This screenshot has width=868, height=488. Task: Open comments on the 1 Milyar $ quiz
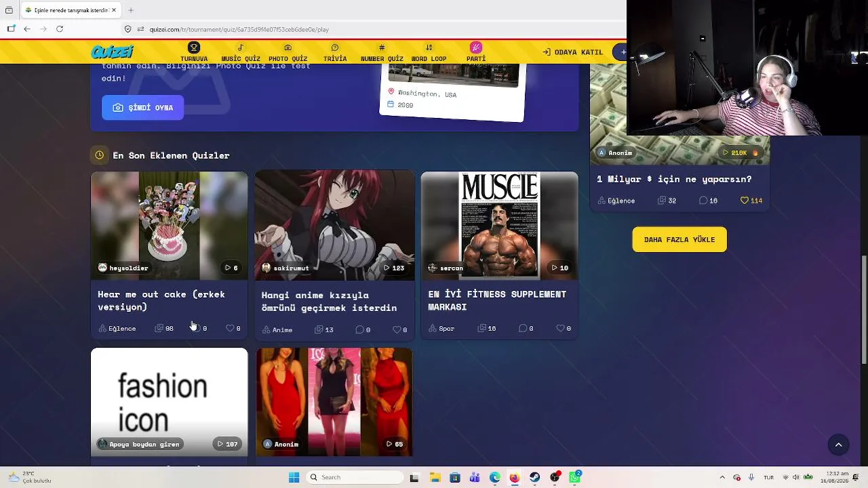pyautogui.click(x=708, y=201)
